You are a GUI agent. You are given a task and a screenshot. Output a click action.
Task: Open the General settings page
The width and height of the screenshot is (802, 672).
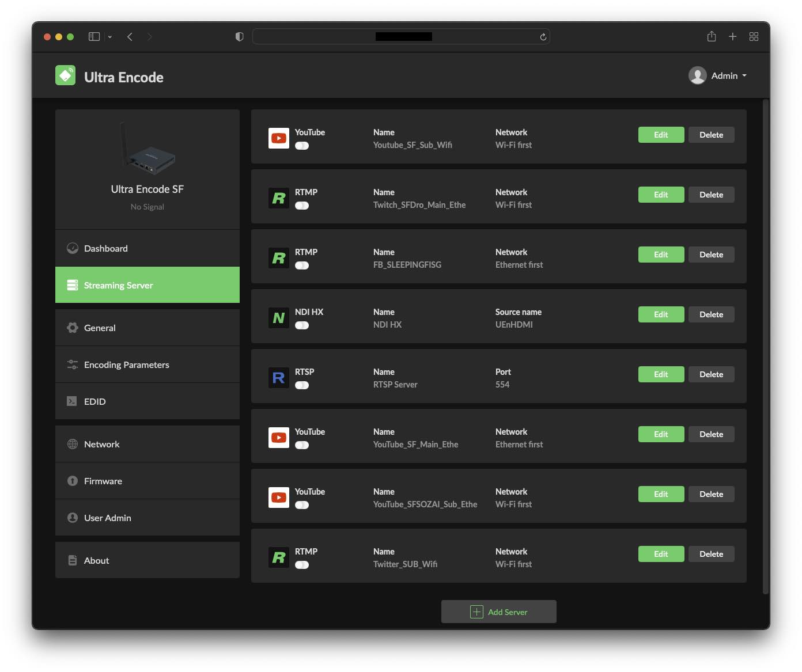tap(147, 328)
